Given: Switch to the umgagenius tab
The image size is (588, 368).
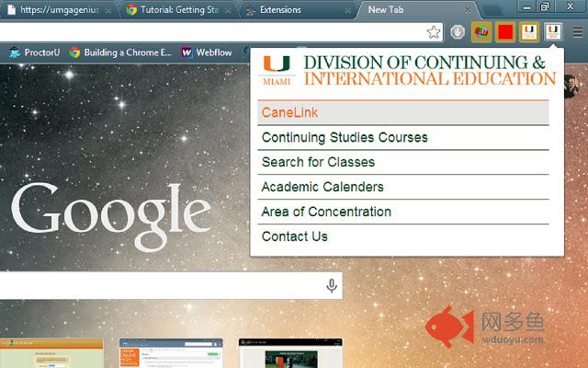Looking at the screenshot, I should (x=60, y=10).
